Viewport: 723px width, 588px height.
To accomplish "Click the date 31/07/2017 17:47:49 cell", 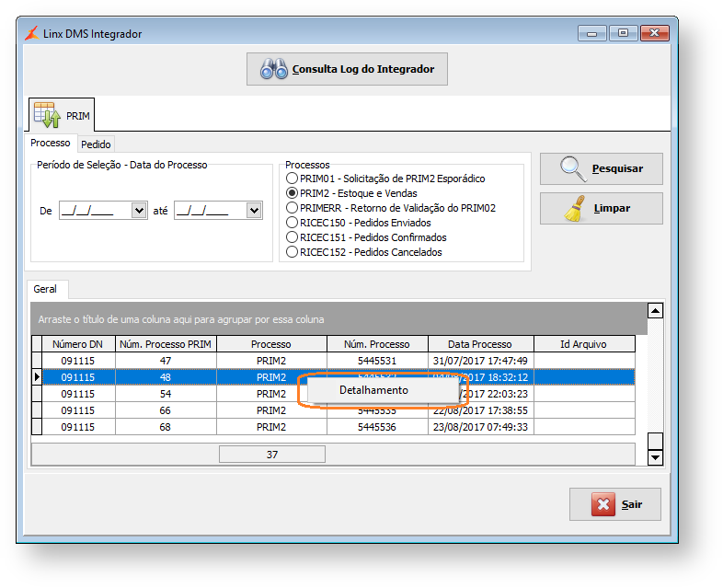I will point(480,361).
